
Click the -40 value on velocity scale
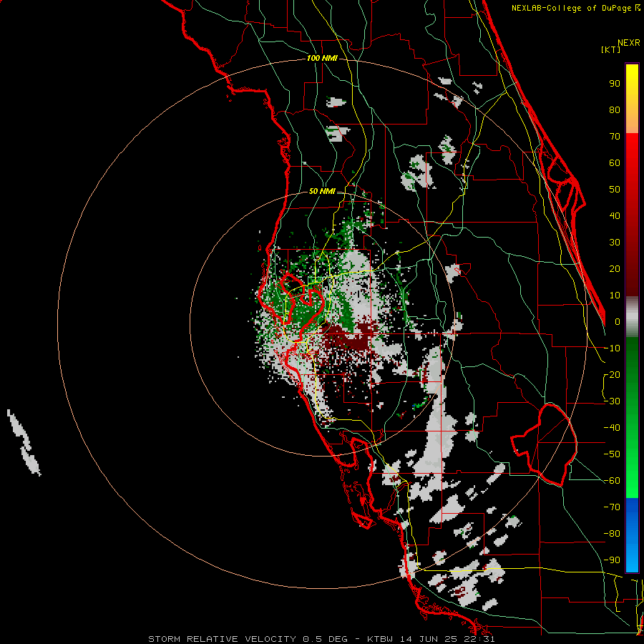coord(612,428)
